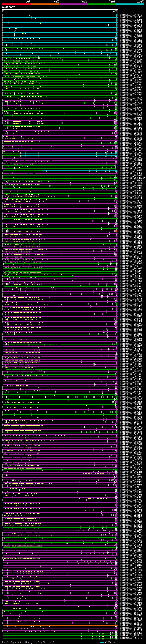Select UniRef100_Q41402 label
The image size is (146, 644).
(x=131, y=70)
